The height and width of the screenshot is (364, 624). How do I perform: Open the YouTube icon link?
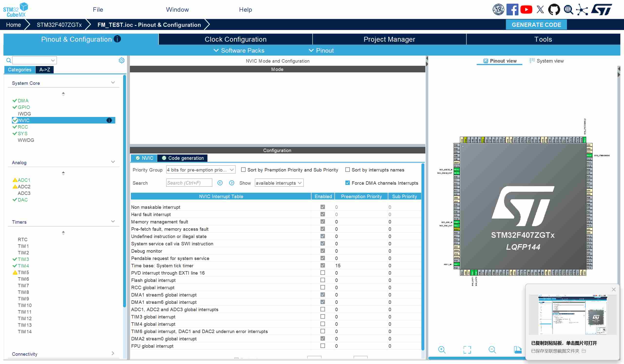526,10
